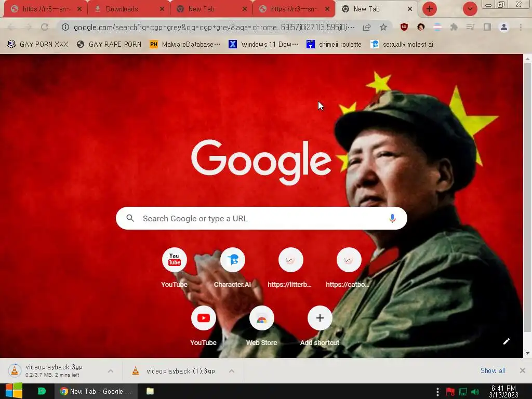
Task: Switch to the Downloads tab
Action: click(x=129, y=9)
